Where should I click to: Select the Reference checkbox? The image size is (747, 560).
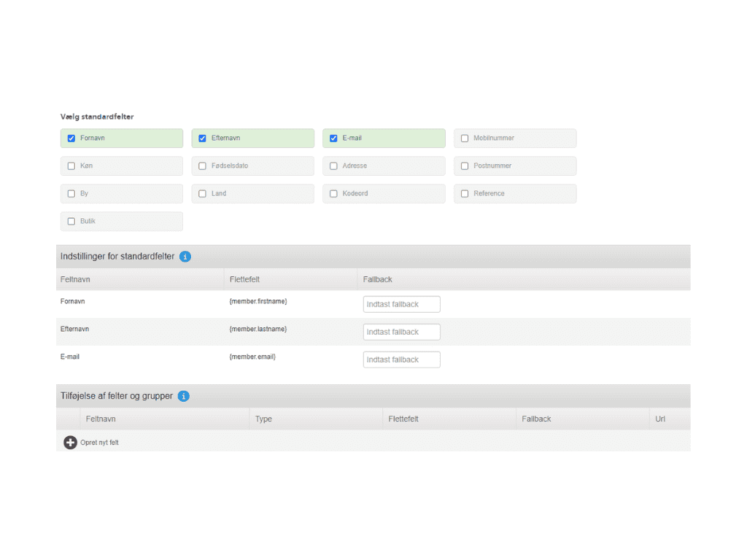pyautogui.click(x=465, y=194)
